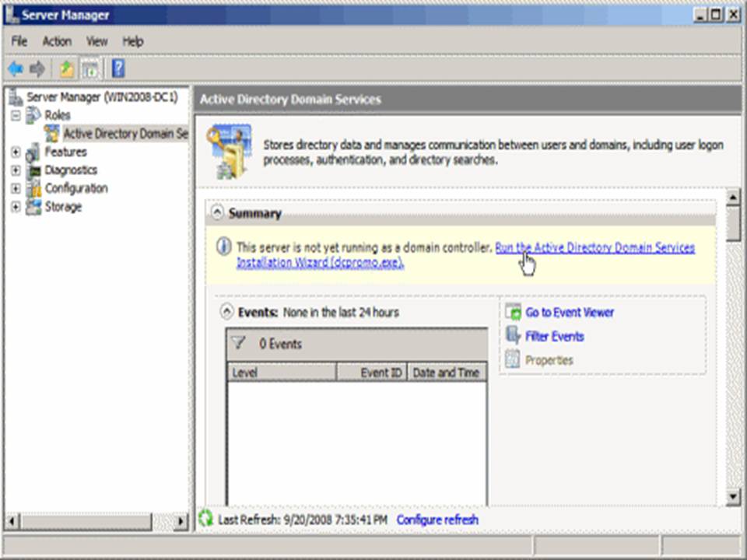Run the Active Directory Domain Services Installation Wizard link
Image resolution: width=747 pixels, height=560 pixels.
(594, 247)
